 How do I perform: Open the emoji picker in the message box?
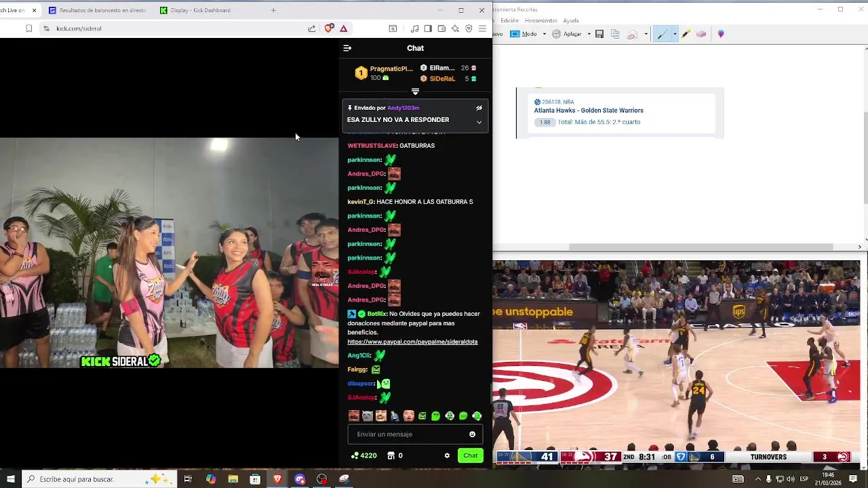(472, 434)
